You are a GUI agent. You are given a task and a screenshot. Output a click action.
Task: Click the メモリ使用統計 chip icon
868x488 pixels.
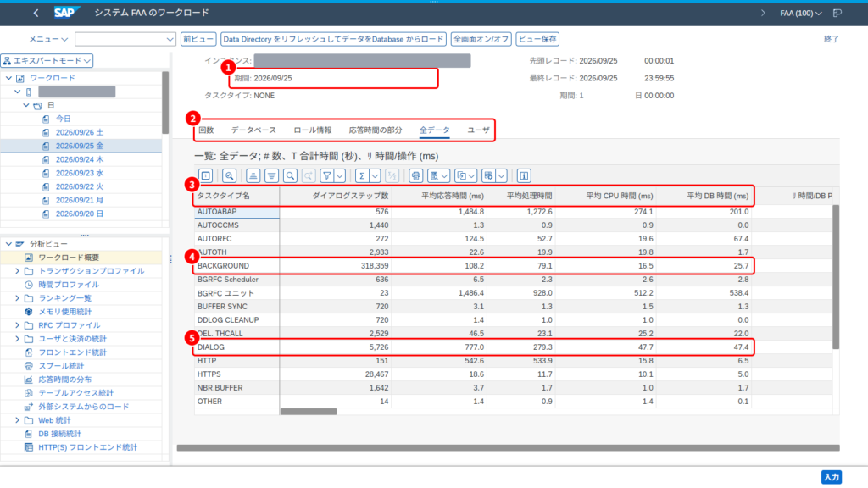tap(29, 312)
